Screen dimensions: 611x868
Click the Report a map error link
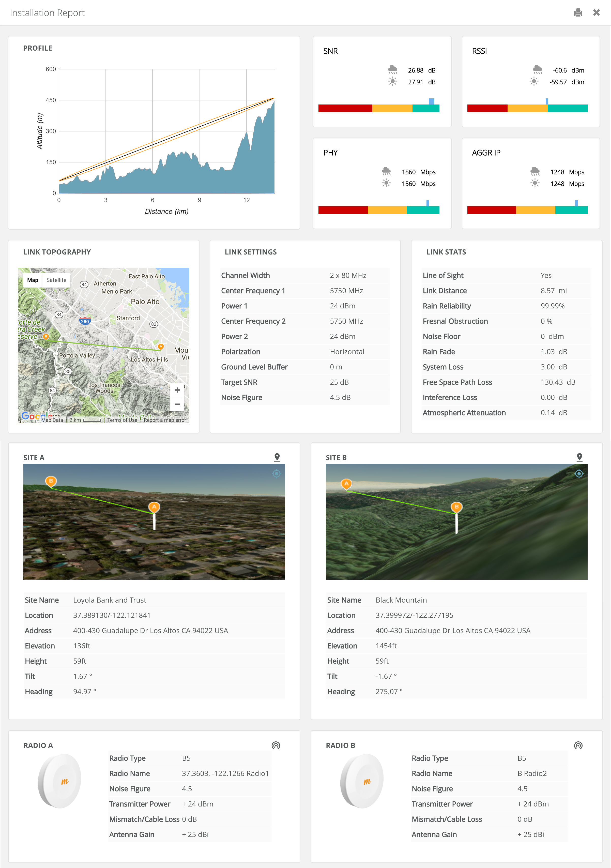click(165, 420)
